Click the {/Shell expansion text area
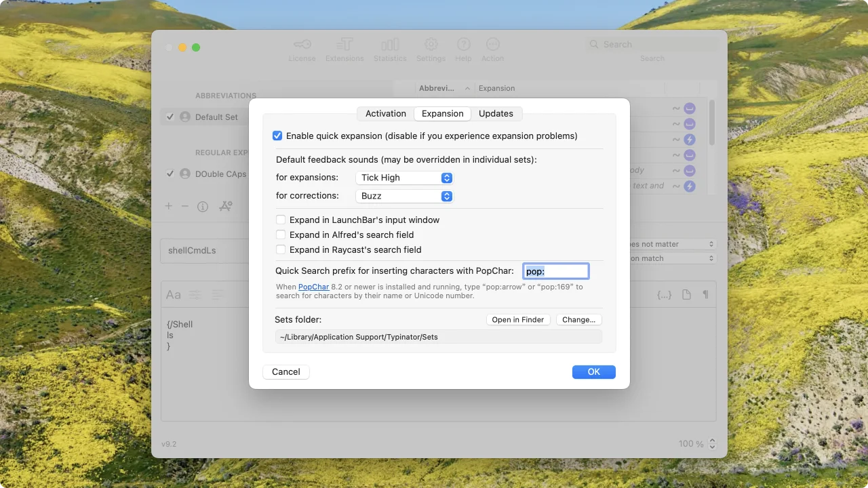Image resolution: width=868 pixels, height=488 pixels. pyautogui.click(x=438, y=363)
